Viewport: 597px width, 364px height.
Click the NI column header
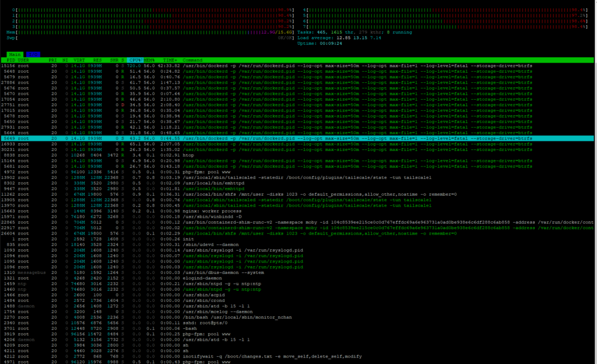tap(65, 60)
